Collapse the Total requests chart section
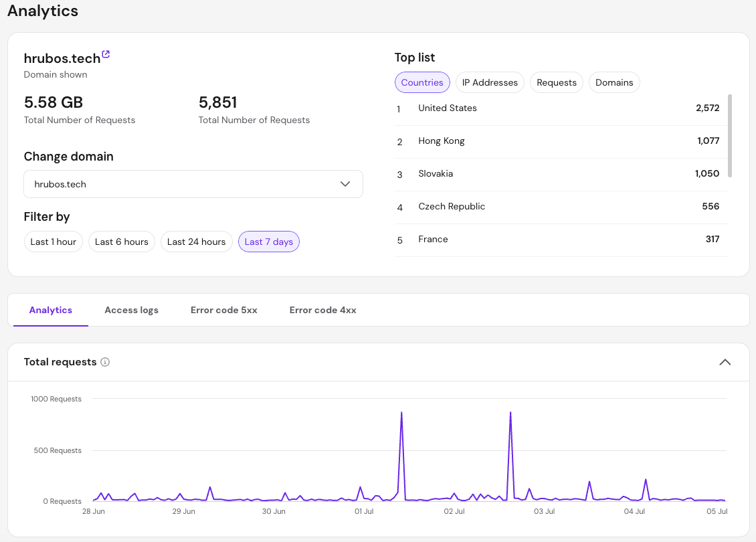756x542 pixels. pyautogui.click(x=725, y=362)
